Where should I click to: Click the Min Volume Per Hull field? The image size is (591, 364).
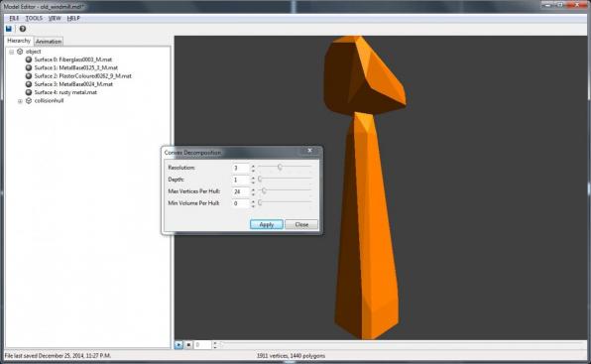point(241,203)
